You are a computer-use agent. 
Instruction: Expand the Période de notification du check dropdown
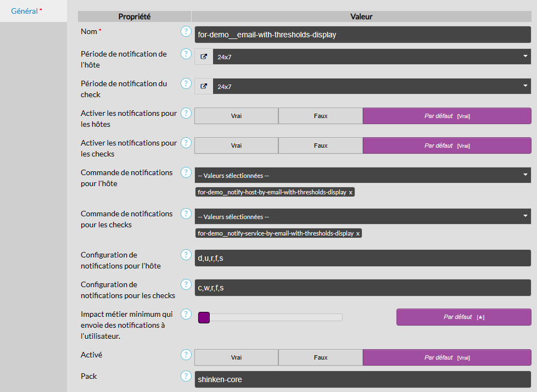pyautogui.click(x=371, y=86)
